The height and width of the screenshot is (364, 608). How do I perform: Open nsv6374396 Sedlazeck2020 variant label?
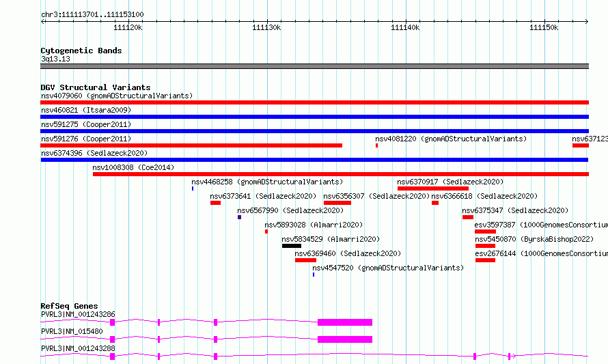(94, 153)
